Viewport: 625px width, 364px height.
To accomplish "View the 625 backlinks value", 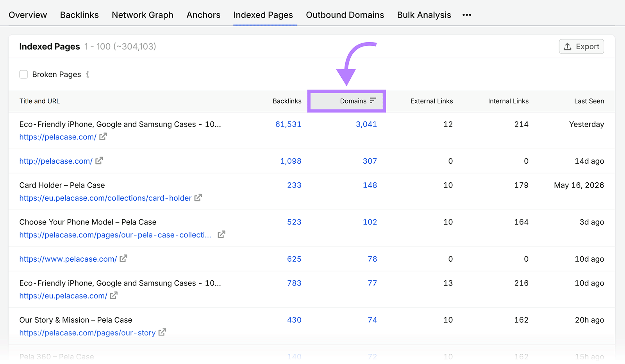I will (x=294, y=259).
